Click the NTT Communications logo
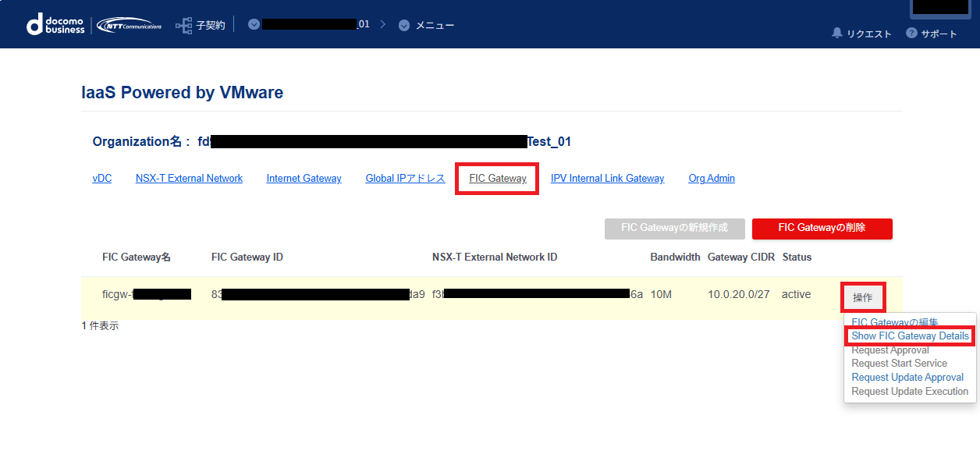 pyautogui.click(x=129, y=26)
